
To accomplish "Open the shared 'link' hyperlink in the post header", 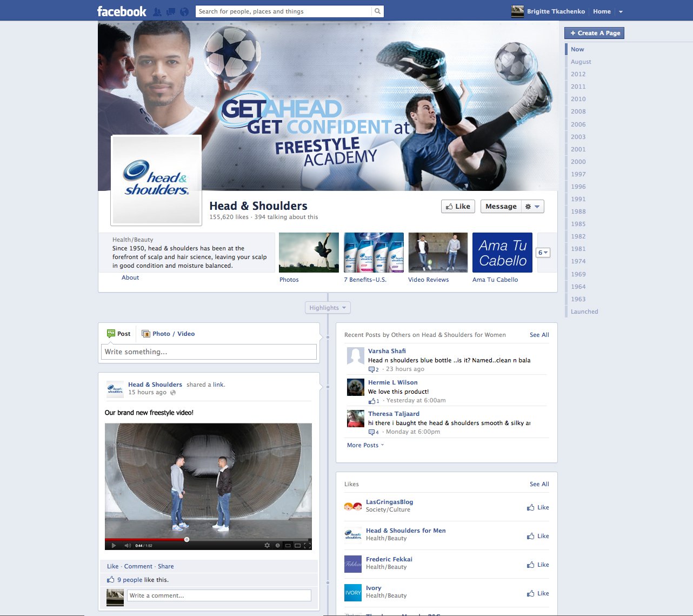I will point(218,385).
